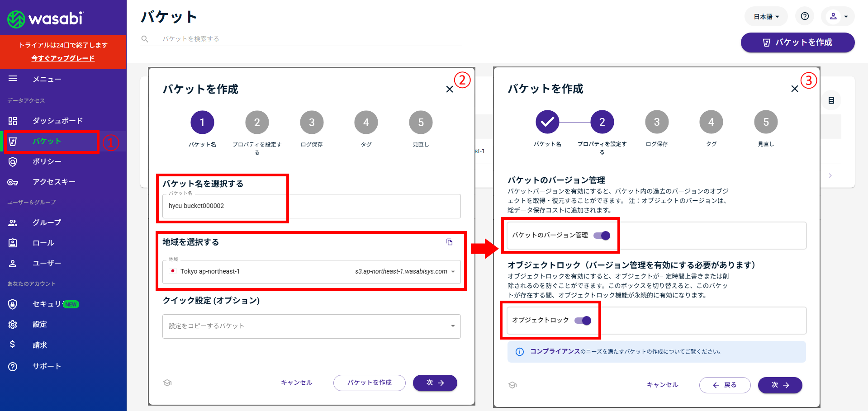Click the purple Create Bucket button at top right

tap(797, 43)
